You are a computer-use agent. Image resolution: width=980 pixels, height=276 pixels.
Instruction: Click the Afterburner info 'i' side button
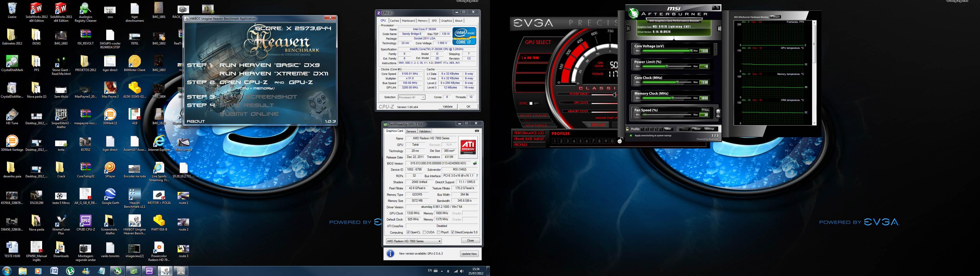(x=719, y=29)
